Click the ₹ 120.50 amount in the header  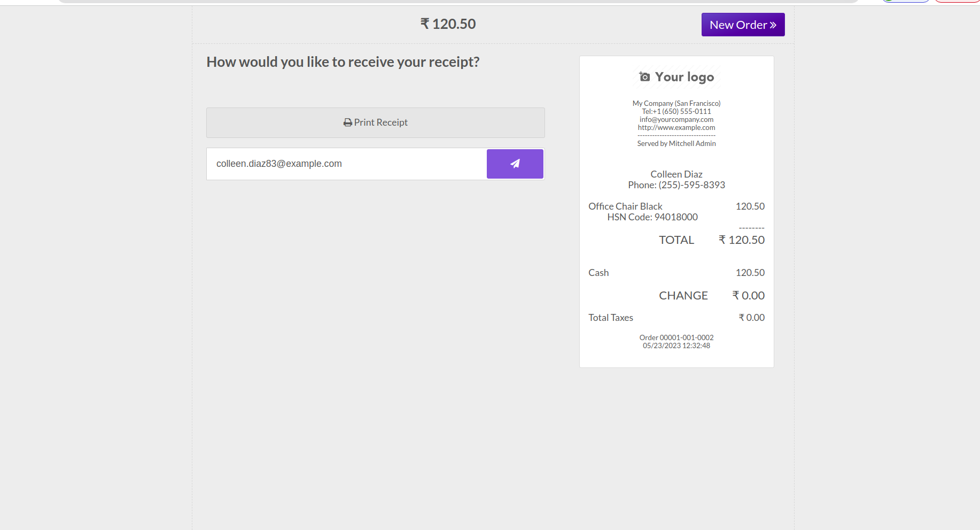pos(448,24)
